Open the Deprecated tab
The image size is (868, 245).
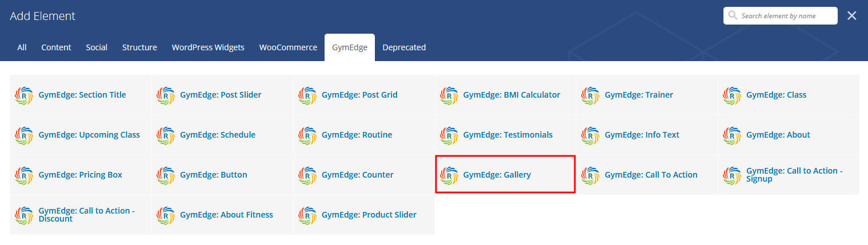point(404,47)
